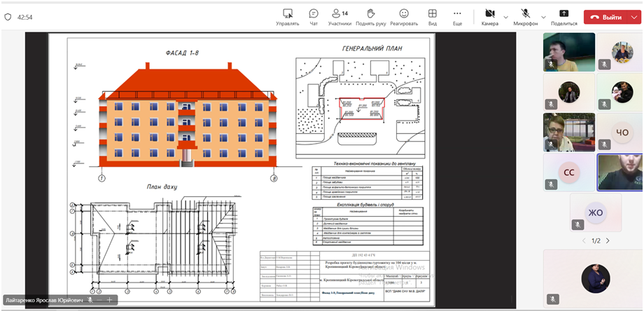The height and width of the screenshot is (312, 644).
Task: Expand the microphone options dropdown arrow
Action: pyautogui.click(x=544, y=16)
